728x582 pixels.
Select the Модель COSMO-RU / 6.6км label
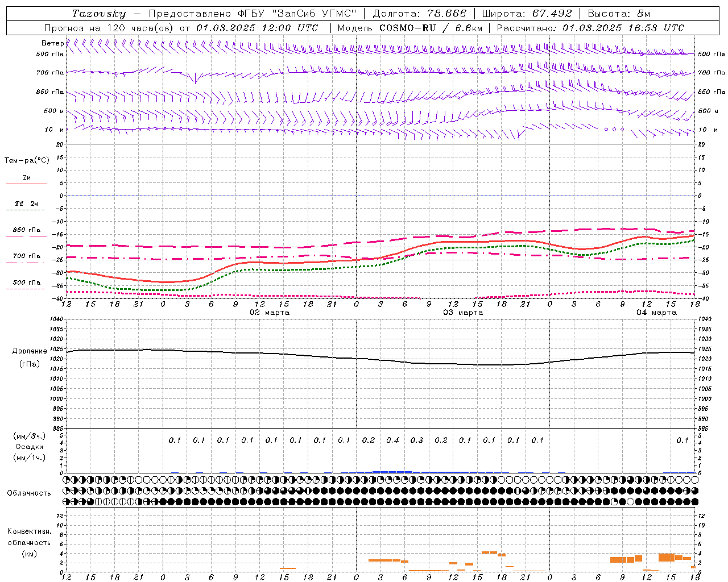[x=409, y=28]
